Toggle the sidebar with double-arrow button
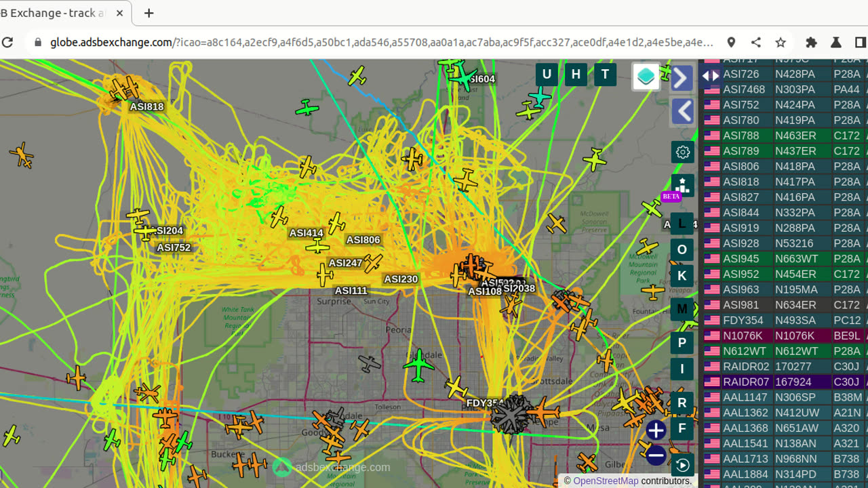The height and width of the screenshot is (488, 868). coord(711,76)
